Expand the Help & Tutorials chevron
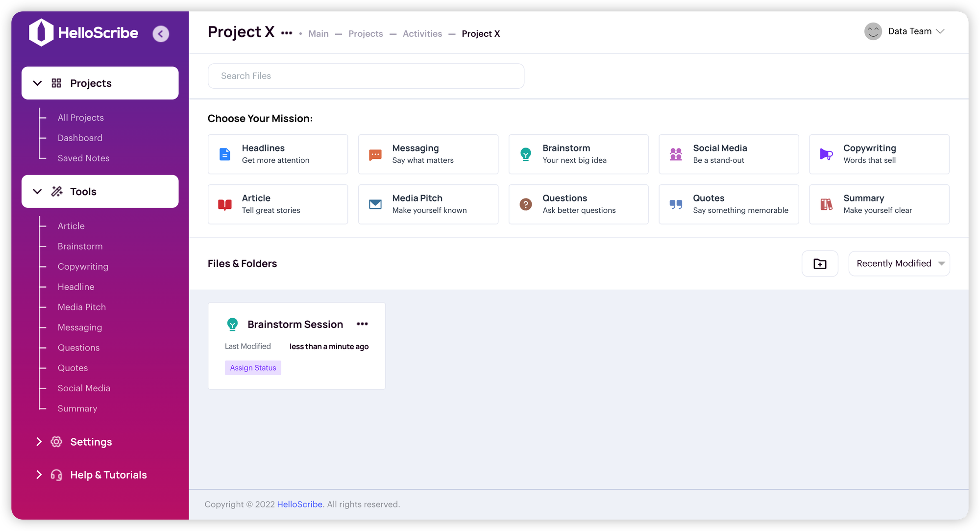980x531 pixels. (39, 475)
